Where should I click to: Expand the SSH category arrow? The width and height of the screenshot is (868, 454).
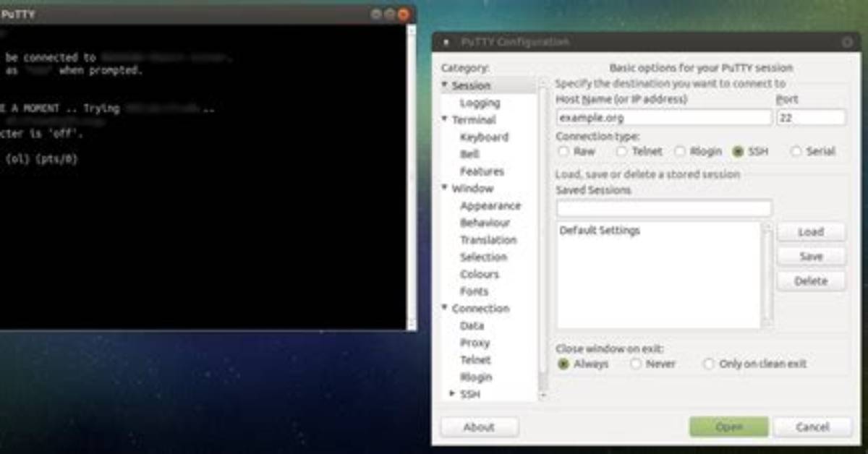(x=453, y=394)
